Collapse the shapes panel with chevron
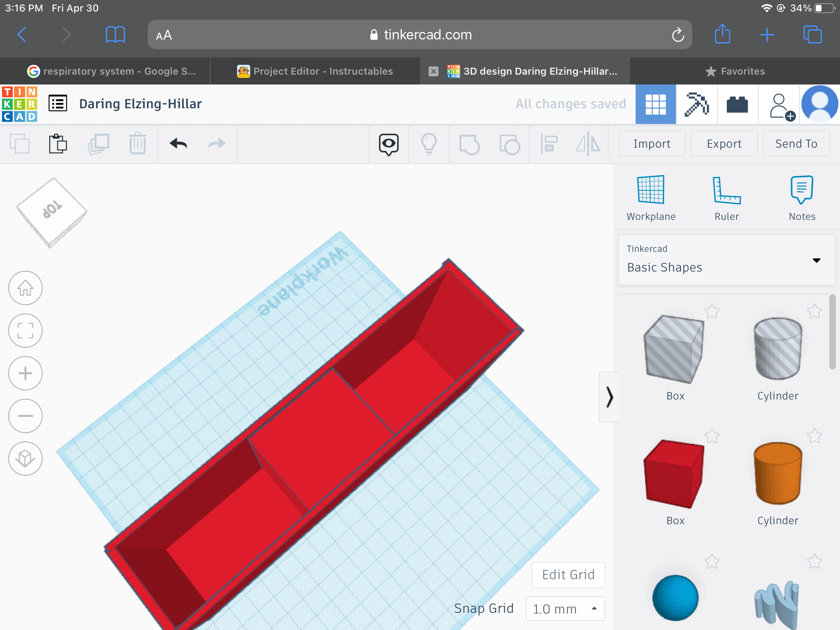Viewport: 840px width, 630px height. click(x=609, y=397)
